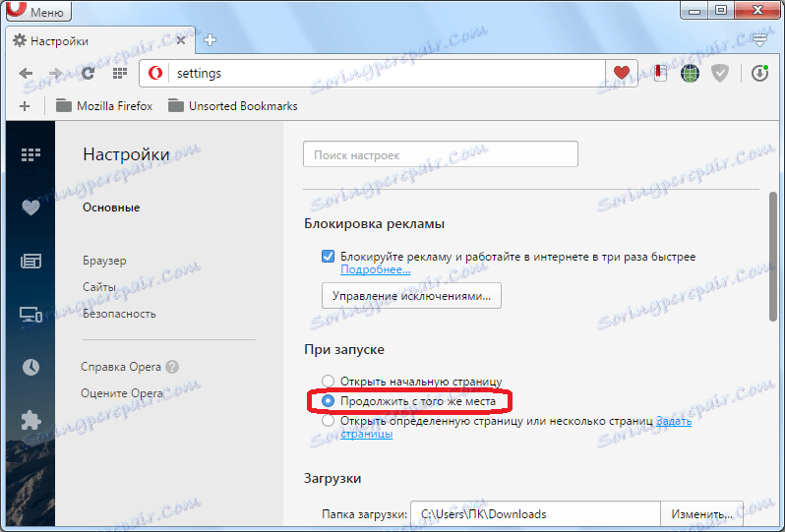Open the Opera Меню button

38,10
